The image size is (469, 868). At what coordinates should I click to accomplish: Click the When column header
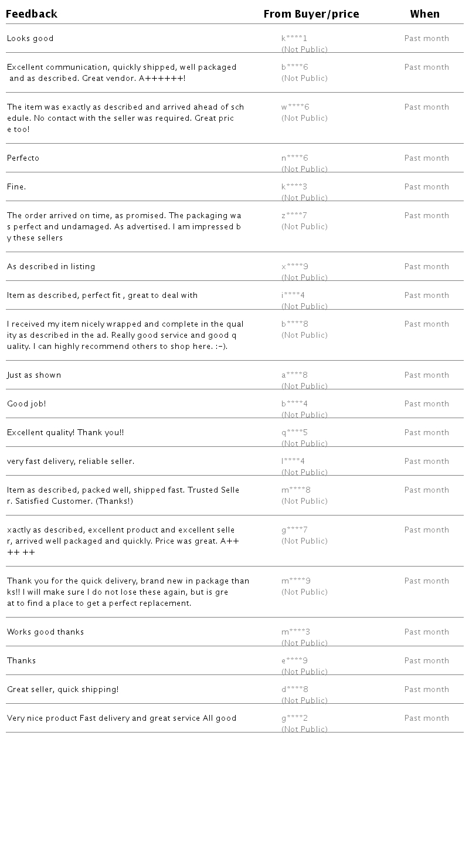pyautogui.click(x=424, y=14)
